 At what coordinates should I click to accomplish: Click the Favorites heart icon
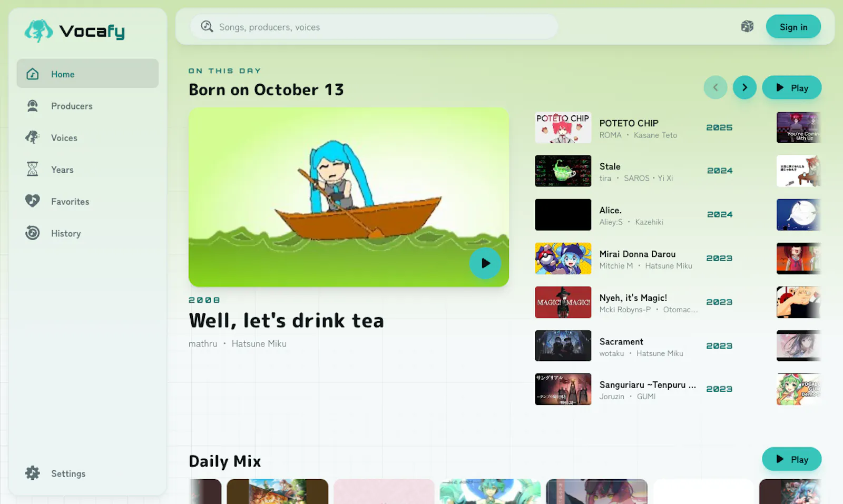click(x=33, y=201)
